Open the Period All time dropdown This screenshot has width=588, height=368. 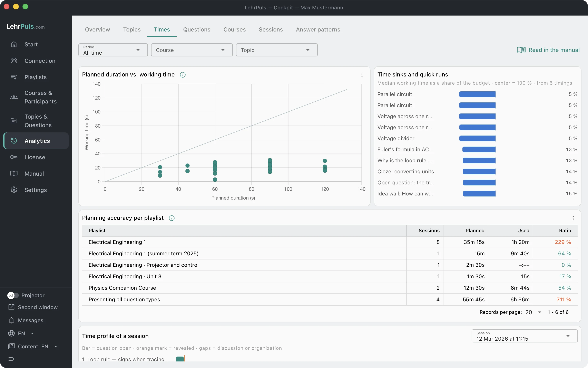(x=113, y=50)
